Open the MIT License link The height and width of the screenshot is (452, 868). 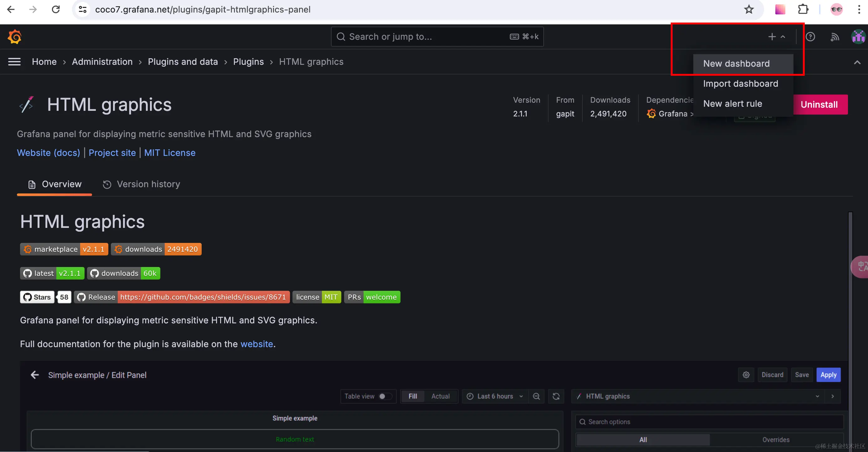click(170, 153)
